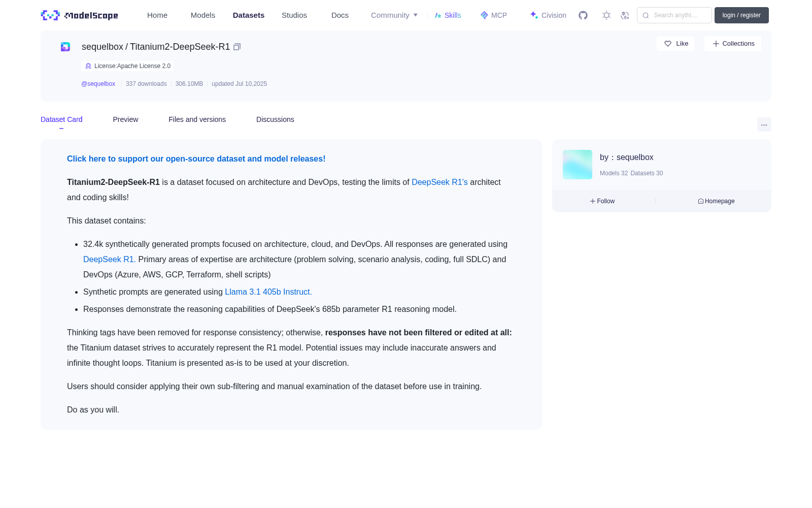The image size is (812, 508).
Task: Switch language with the translate icon
Action: click(x=625, y=15)
